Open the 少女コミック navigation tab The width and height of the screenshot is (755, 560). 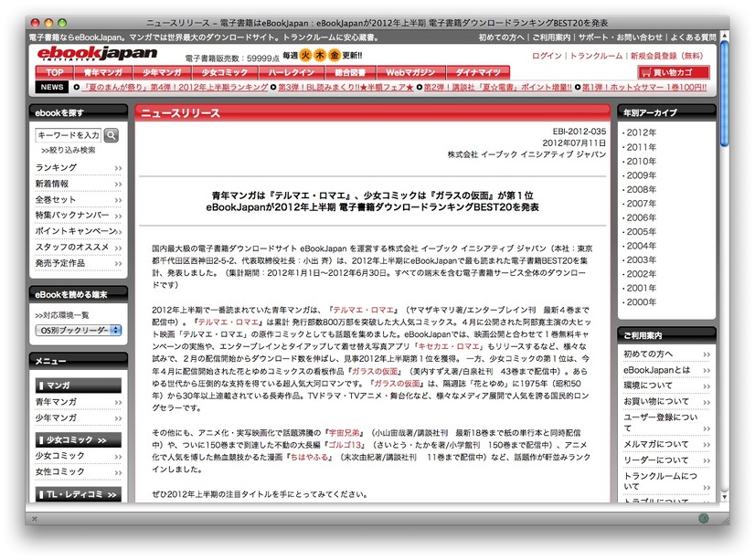pyautogui.click(x=224, y=73)
